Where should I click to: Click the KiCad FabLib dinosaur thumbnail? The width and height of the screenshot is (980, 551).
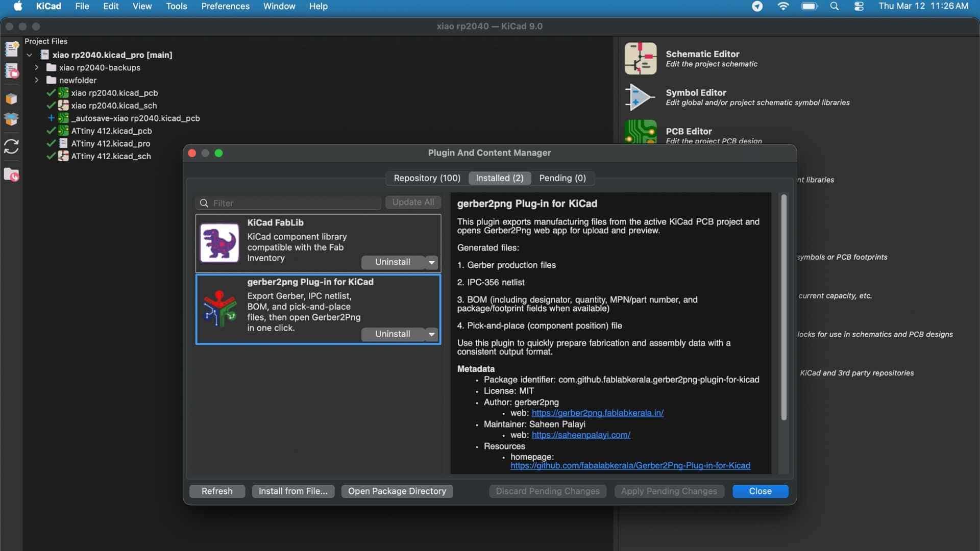(x=219, y=243)
